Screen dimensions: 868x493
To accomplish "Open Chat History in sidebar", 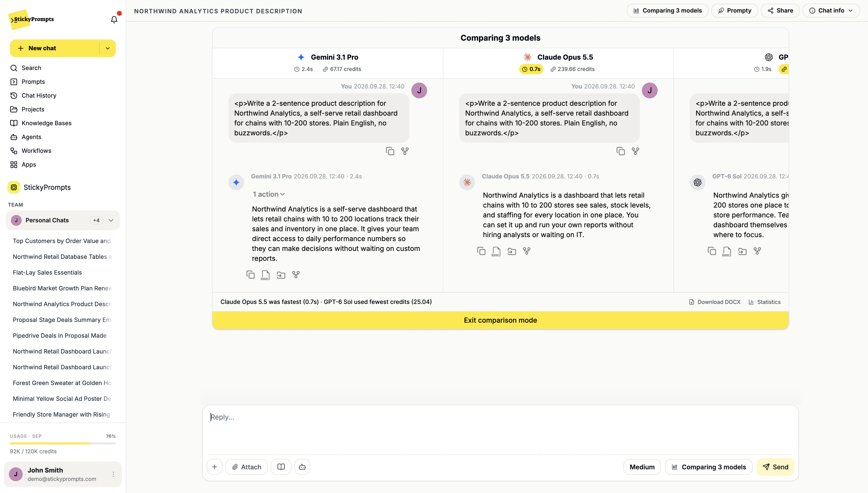I will pyautogui.click(x=39, y=95).
